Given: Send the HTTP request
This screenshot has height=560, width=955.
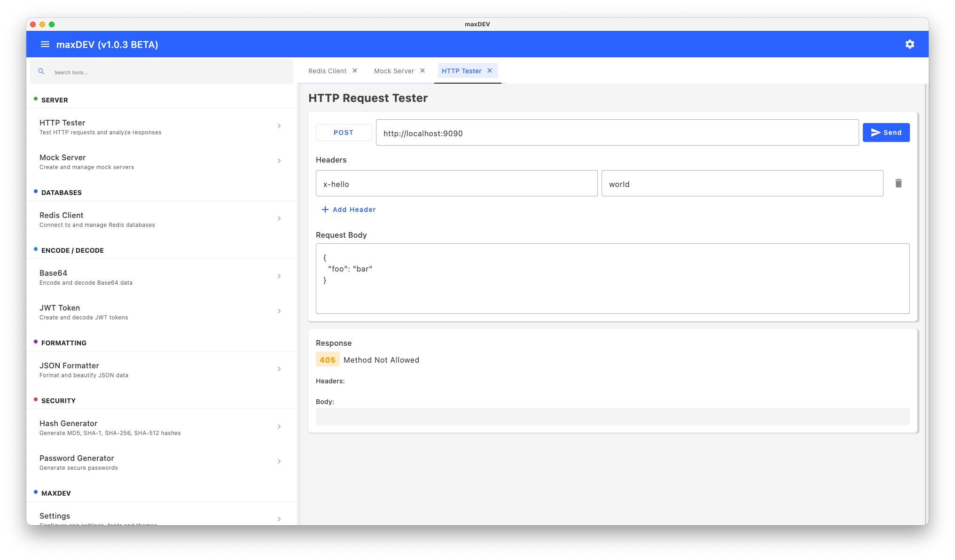Looking at the screenshot, I should point(886,132).
